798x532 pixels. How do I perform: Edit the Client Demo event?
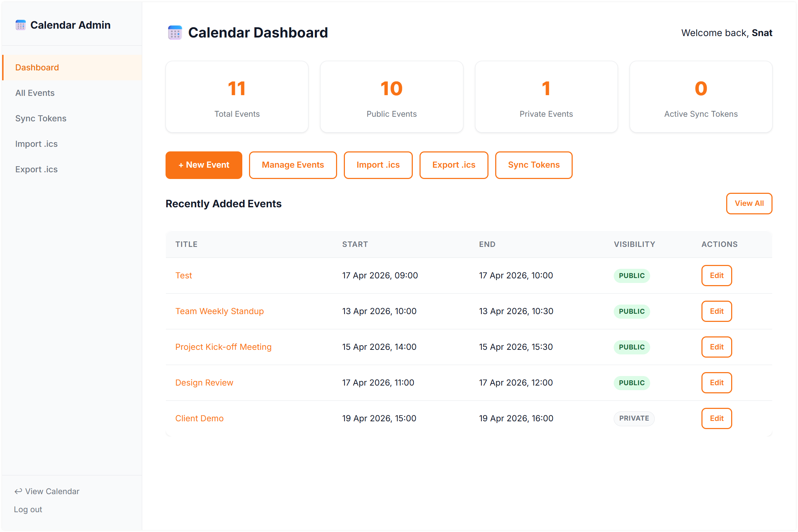716,418
